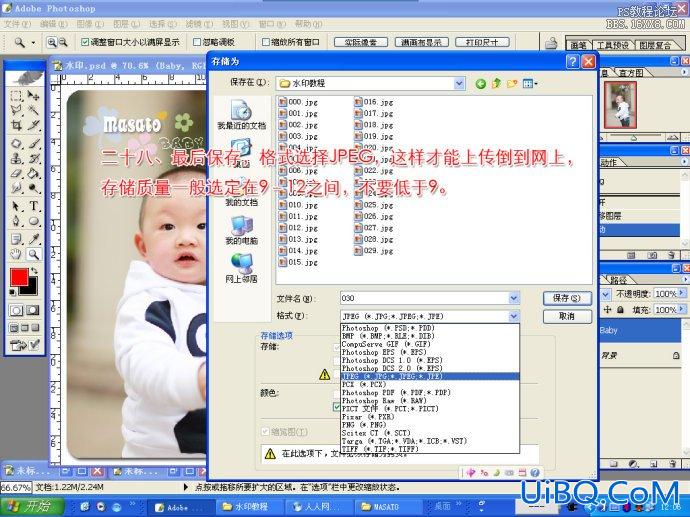
Task: Select the History Brush tool
Action: pyautogui.click(x=33, y=158)
